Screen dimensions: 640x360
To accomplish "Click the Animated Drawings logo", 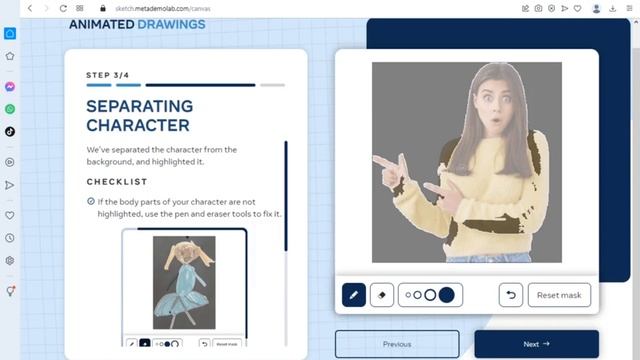I will click(x=137, y=24).
